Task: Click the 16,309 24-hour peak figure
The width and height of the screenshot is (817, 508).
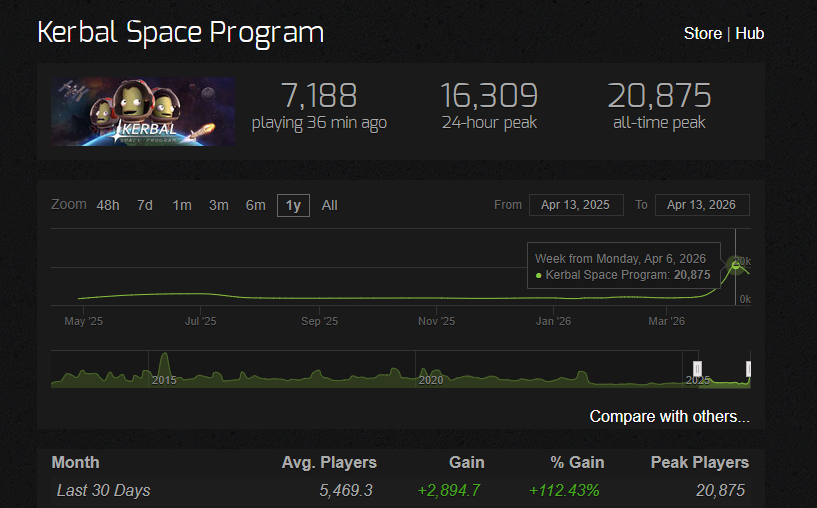Action: pos(489,96)
